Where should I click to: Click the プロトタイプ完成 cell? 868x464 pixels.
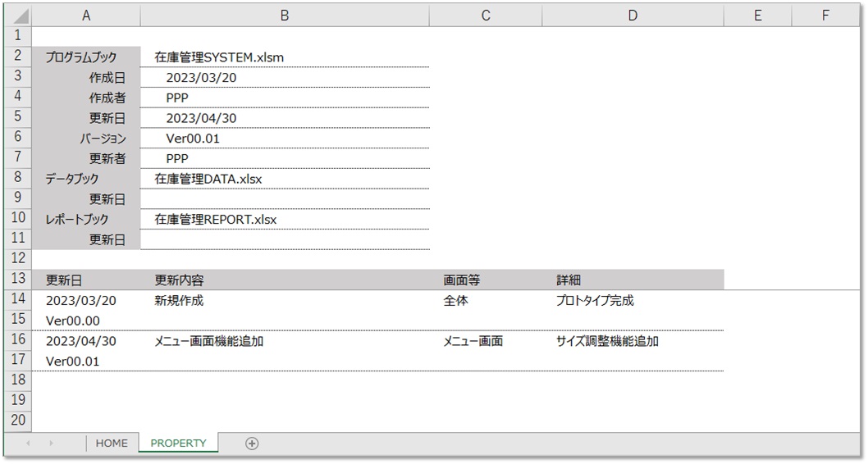633,300
